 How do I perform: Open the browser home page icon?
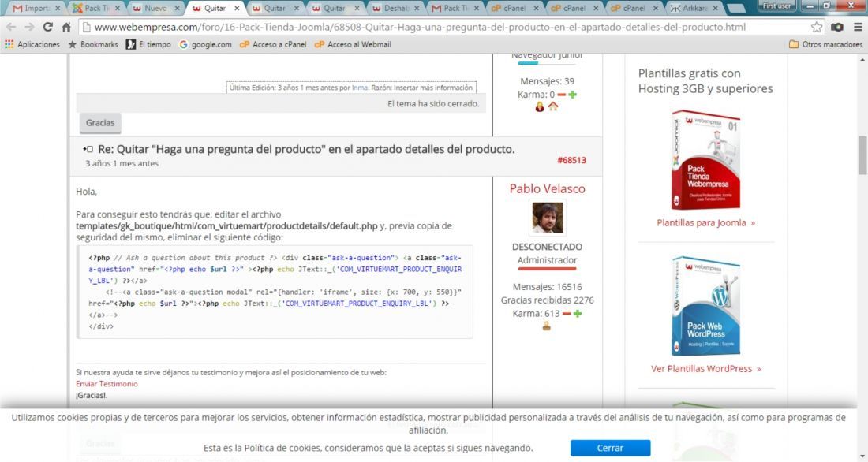click(x=66, y=27)
